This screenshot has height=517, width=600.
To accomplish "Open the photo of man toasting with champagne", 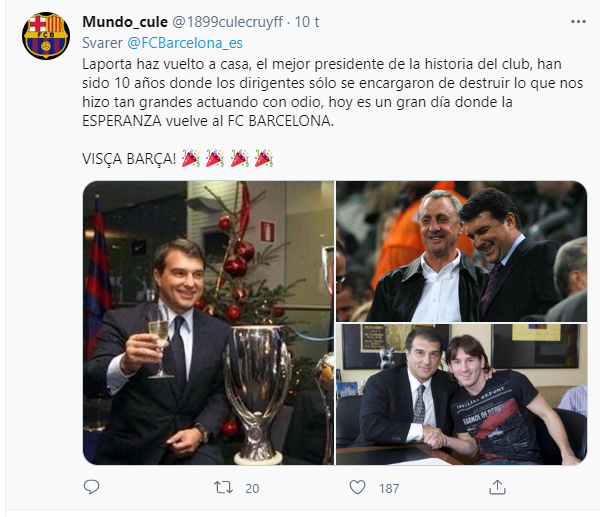I will coord(208,322).
